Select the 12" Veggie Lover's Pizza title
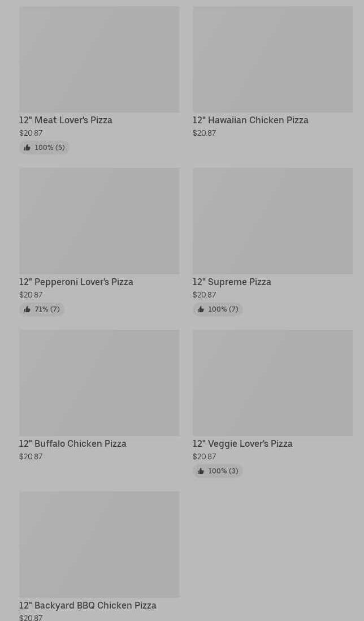364x621 pixels. coord(242,443)
